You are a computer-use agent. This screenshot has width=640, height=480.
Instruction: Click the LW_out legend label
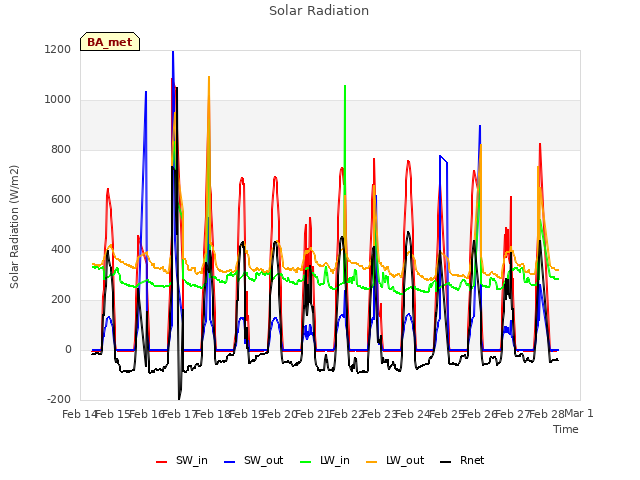[x=405, y=461]
